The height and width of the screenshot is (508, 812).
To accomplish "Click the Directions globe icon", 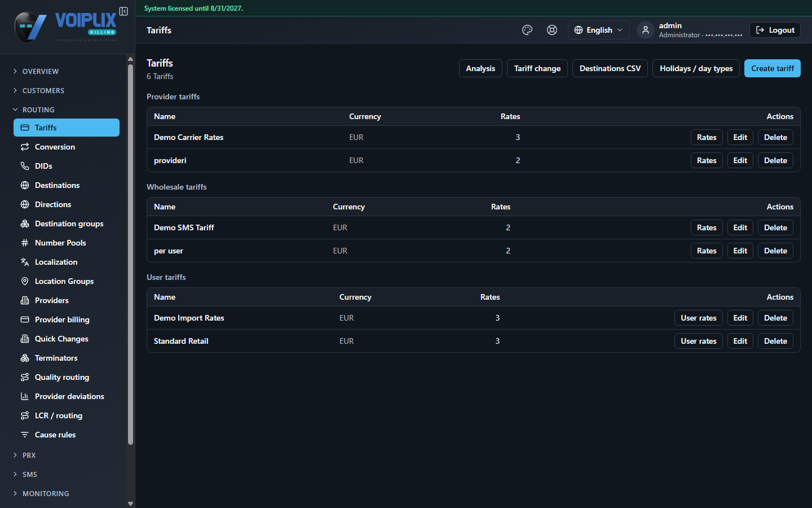I will click(25, 204).
